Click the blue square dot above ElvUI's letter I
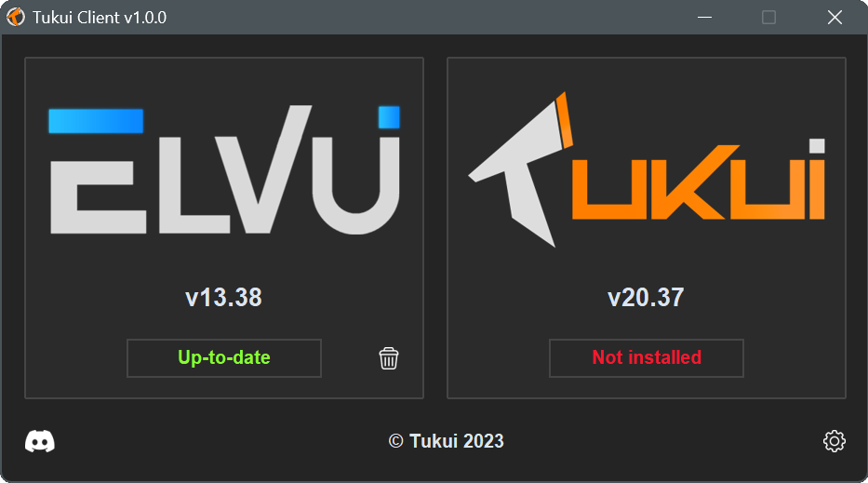This screenshot has width=868, height=483. coord(389,117)
